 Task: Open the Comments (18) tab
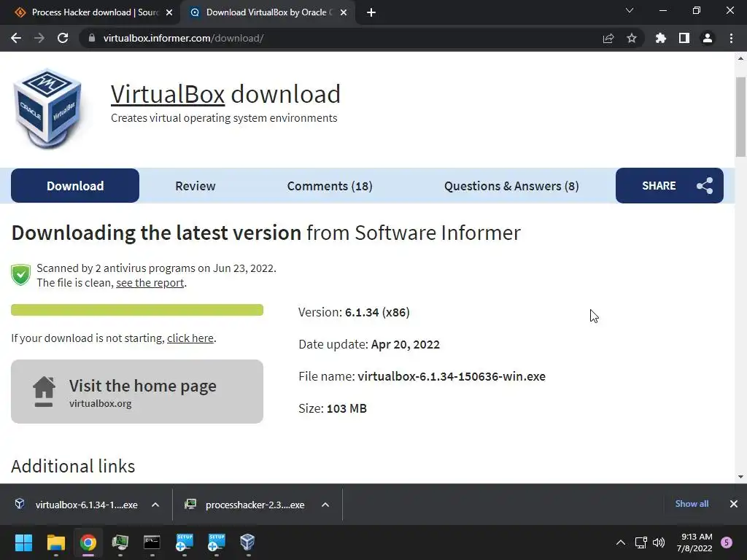[330, 186]
